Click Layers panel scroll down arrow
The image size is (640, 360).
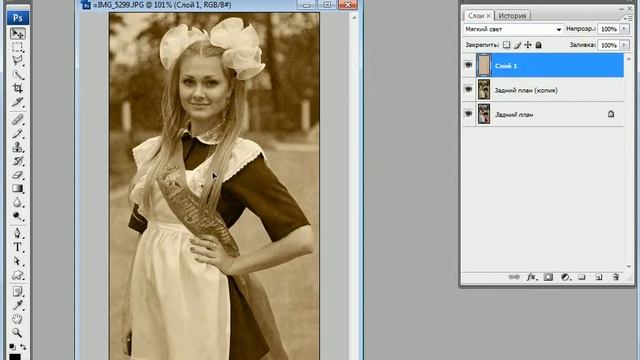629,266
